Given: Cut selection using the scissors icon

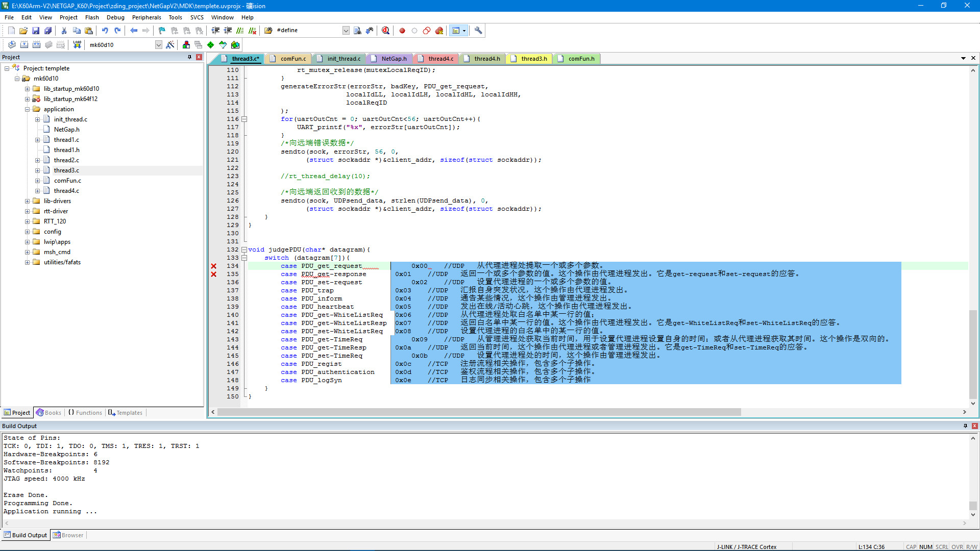Looking at the screenshot, I should coord(64,31).
